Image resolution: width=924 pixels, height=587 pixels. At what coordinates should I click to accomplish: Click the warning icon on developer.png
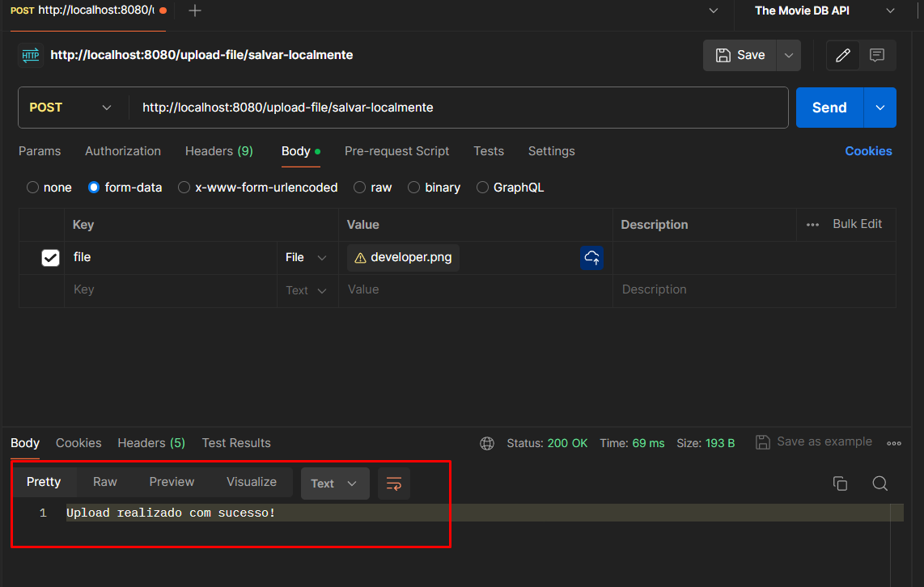[360, 258]
